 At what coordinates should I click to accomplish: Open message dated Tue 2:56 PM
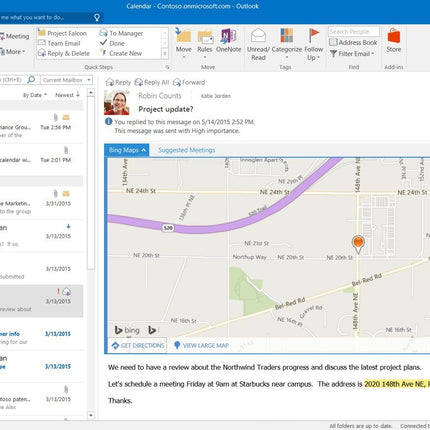pyautogui.click(x=41, y=127)
